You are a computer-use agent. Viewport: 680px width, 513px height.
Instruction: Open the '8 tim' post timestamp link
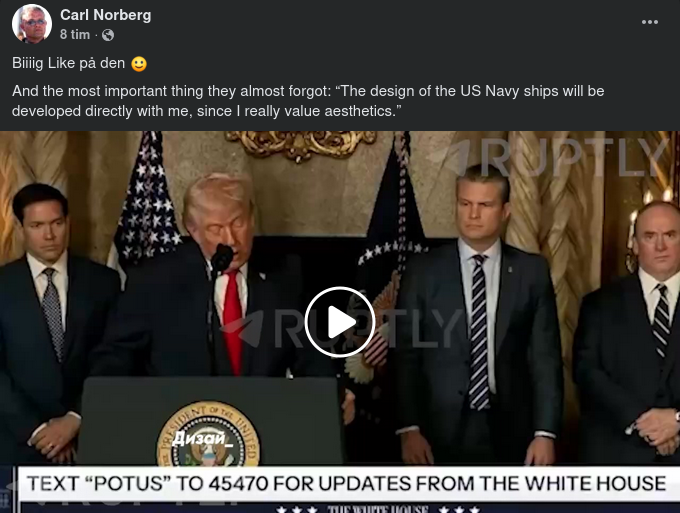[75, 35]
